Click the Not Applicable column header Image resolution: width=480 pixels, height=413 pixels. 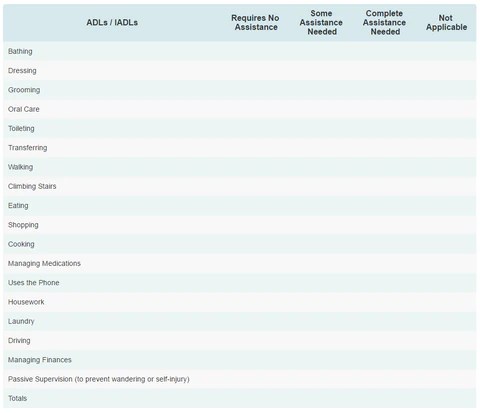pyautogui.click(x=446, y=23)
